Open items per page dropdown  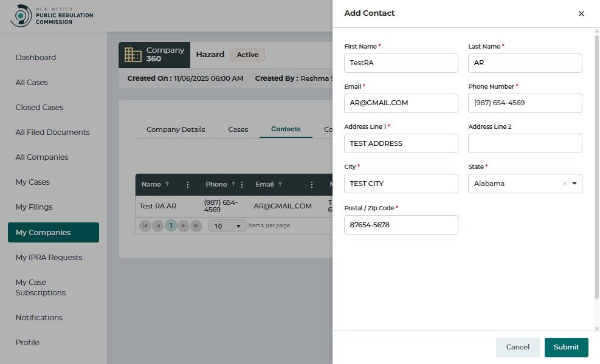pyautogui.click(x=227, y=226)
